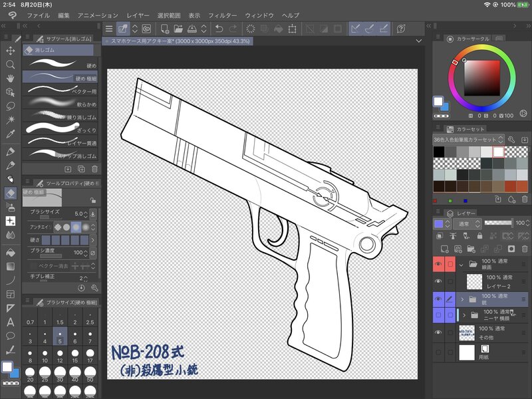This screenshot has height=399, width=532.
Task: Click the Clear layer icon
Action: (x=251, y=29)
